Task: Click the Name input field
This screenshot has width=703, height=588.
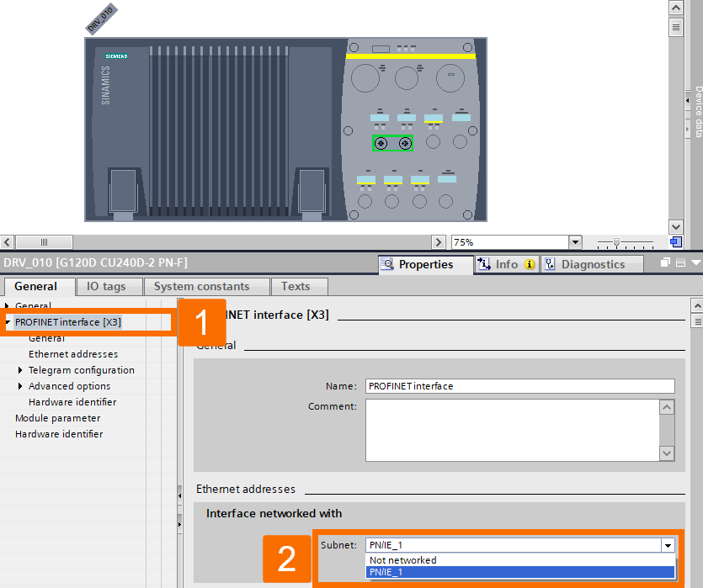Action: click(x=520, y=386)
